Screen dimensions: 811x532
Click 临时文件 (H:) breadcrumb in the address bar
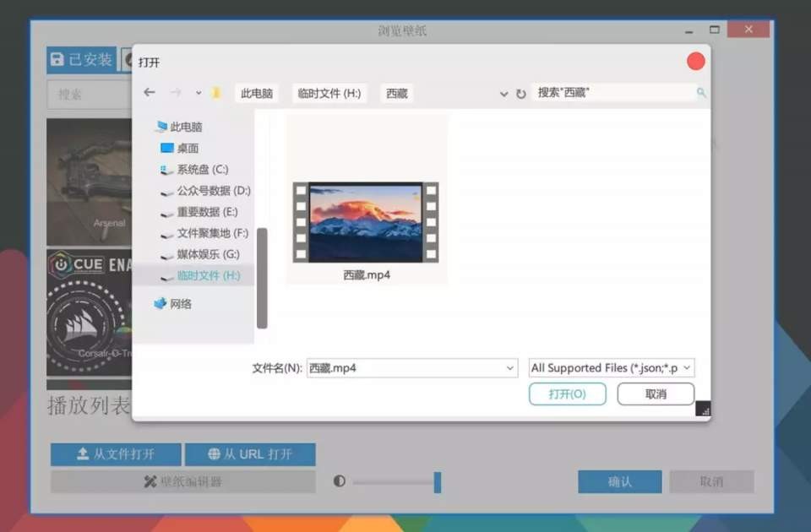329,94
